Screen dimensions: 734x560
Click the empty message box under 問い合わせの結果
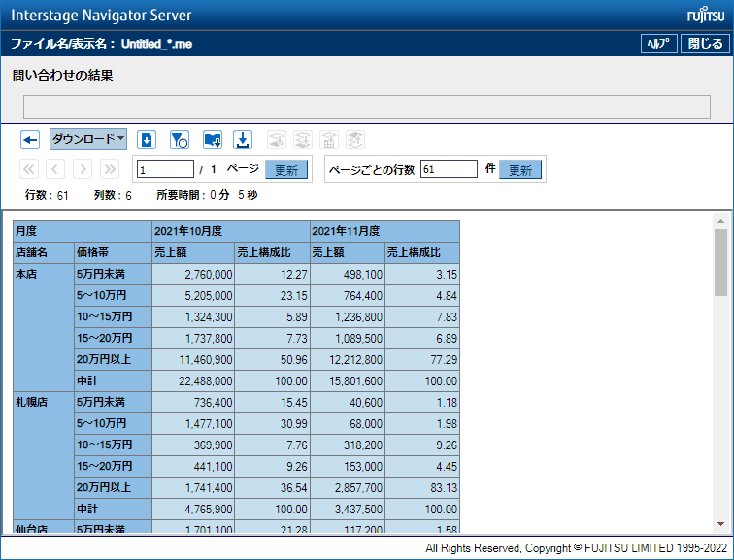point(367,107)
